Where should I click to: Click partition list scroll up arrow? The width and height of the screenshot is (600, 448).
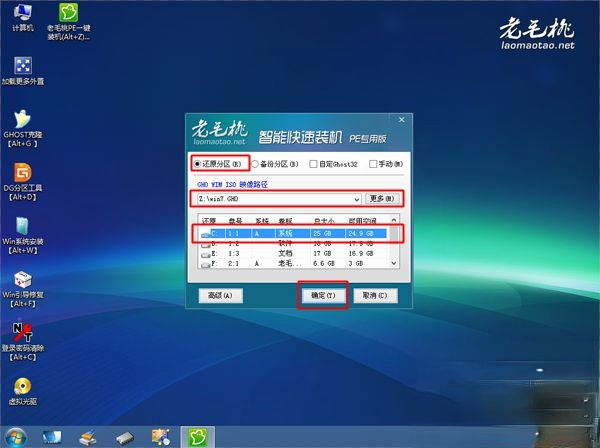click(394, 220)
